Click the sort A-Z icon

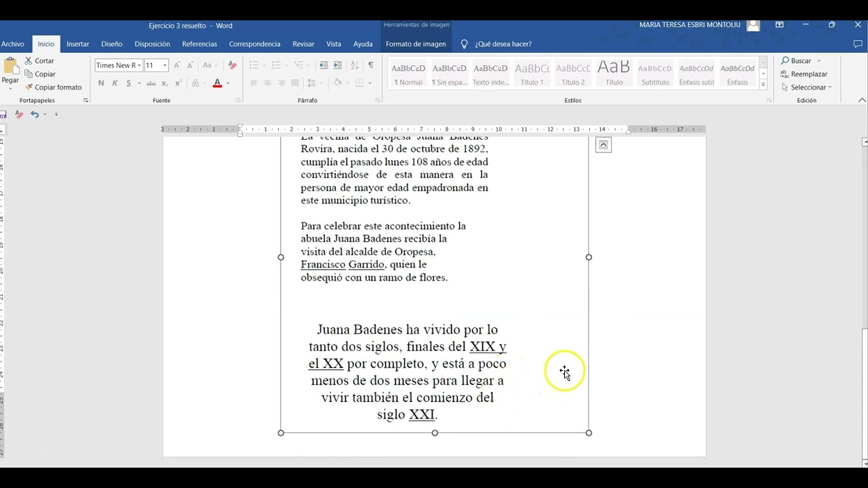point(355,66)
